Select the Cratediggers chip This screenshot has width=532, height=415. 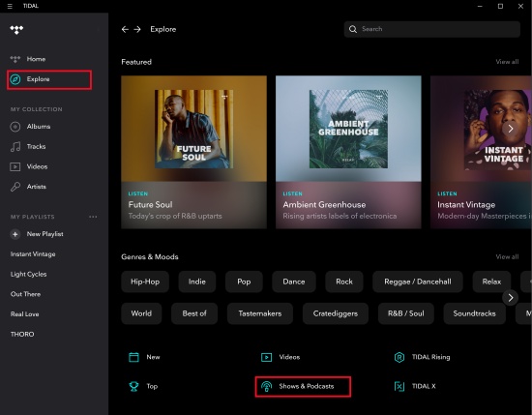click(336, 313)
